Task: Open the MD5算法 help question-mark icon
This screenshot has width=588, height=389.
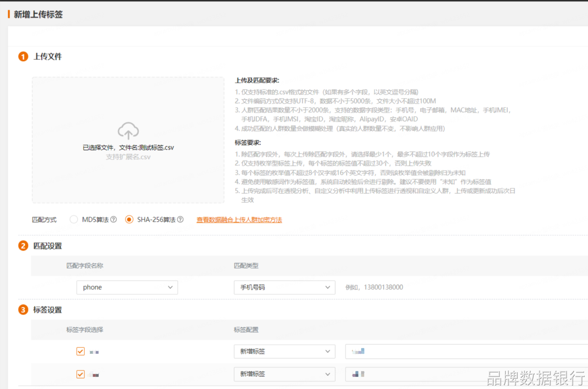Action: pos(113,219)
